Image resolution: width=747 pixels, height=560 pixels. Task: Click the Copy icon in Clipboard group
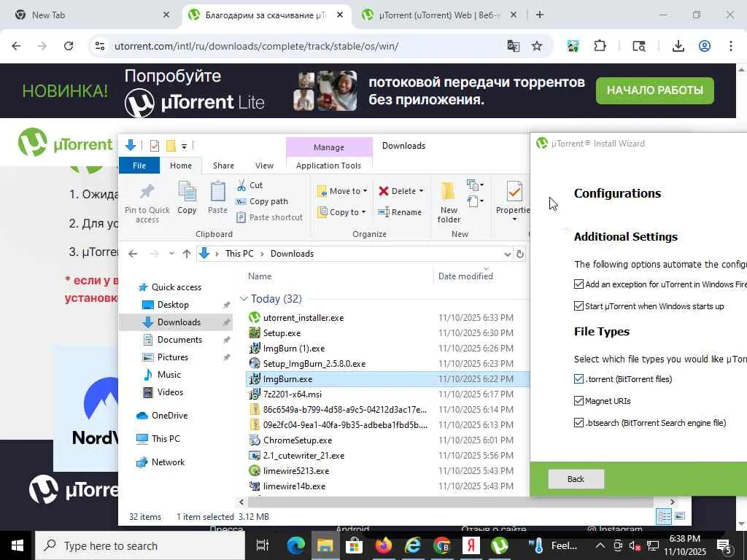187,192
